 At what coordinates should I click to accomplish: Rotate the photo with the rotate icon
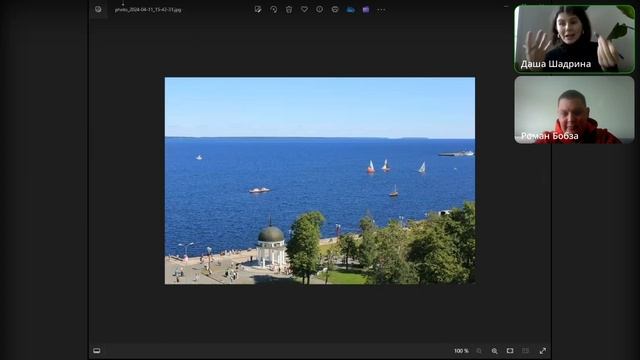click(273, 9)
